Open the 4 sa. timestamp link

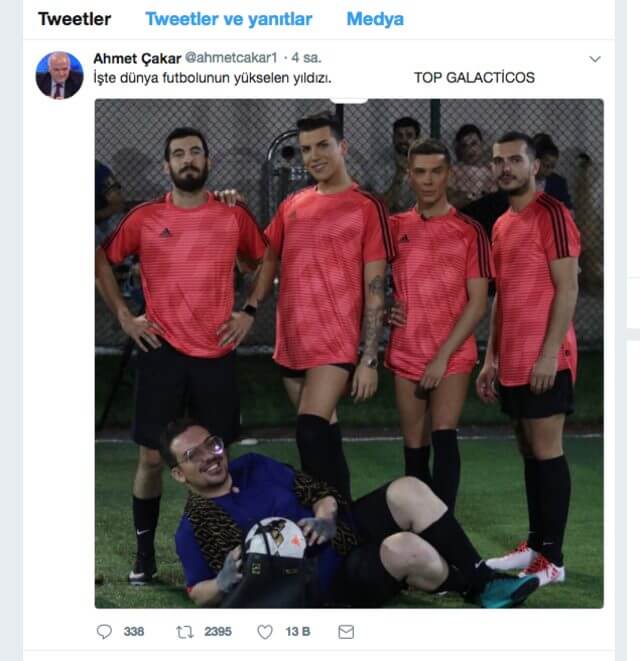click(307, 58)
